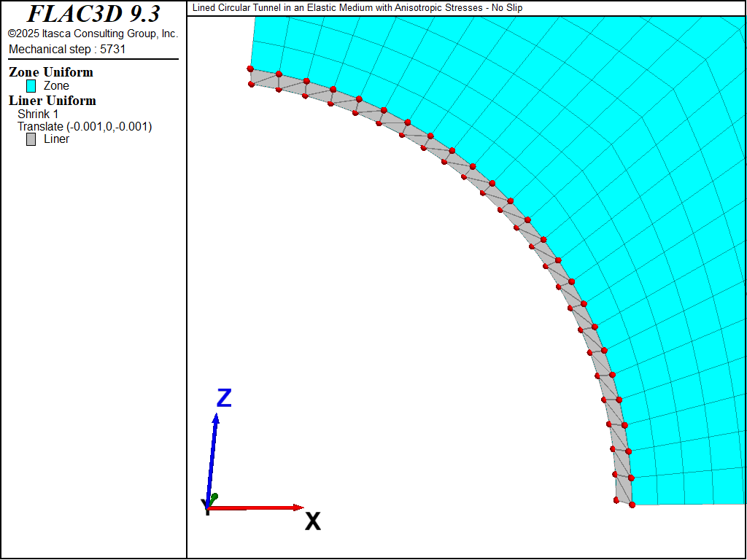747x560 pixels.
Task: Click the Itasca Consulting Group copyright line
Action: point(93,34)
